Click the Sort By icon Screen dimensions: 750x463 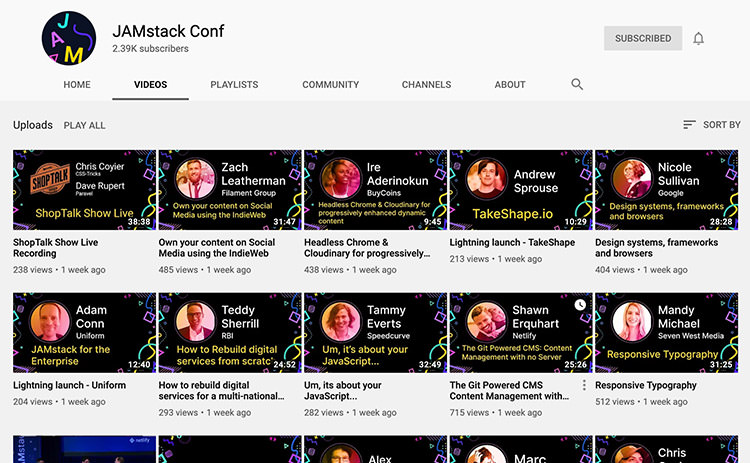pyautogui.click(x=689, y=125)
